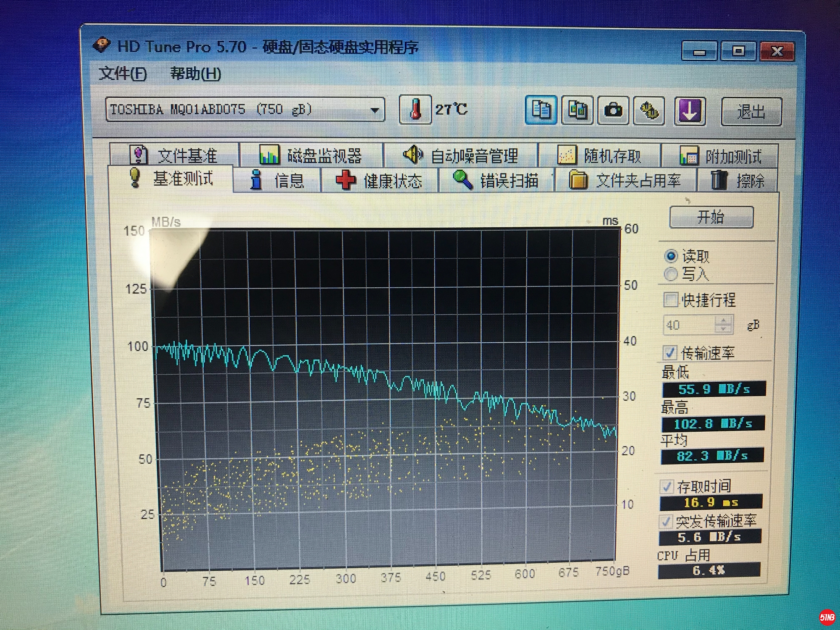Switch to 自动噪音管理 tab
The width and height of the screenshot is (840, 630).
click(x=460, y=156)
